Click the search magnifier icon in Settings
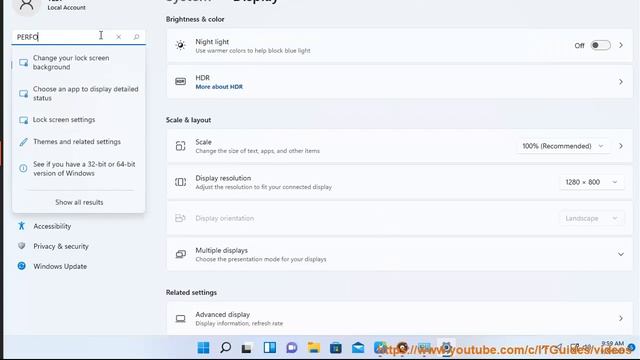This screenshot has width=640, height=360. pyautogui.click(x=136, y=37)
